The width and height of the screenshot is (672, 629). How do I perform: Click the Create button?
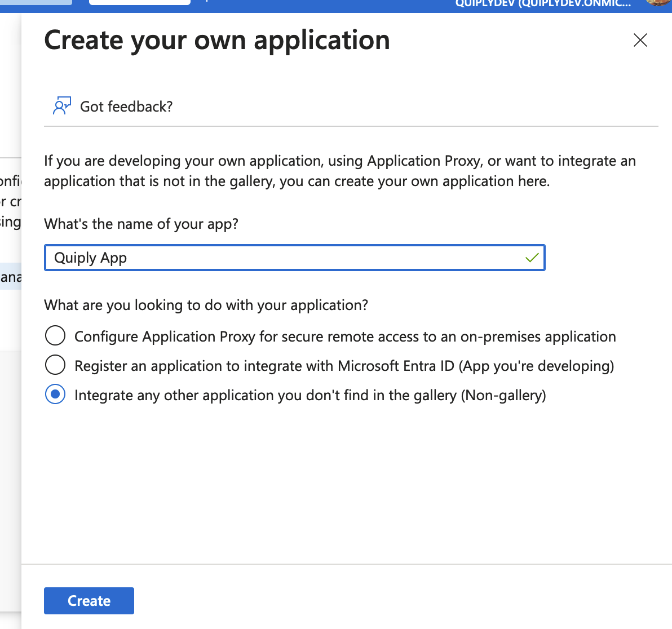(x=89, y=600)
